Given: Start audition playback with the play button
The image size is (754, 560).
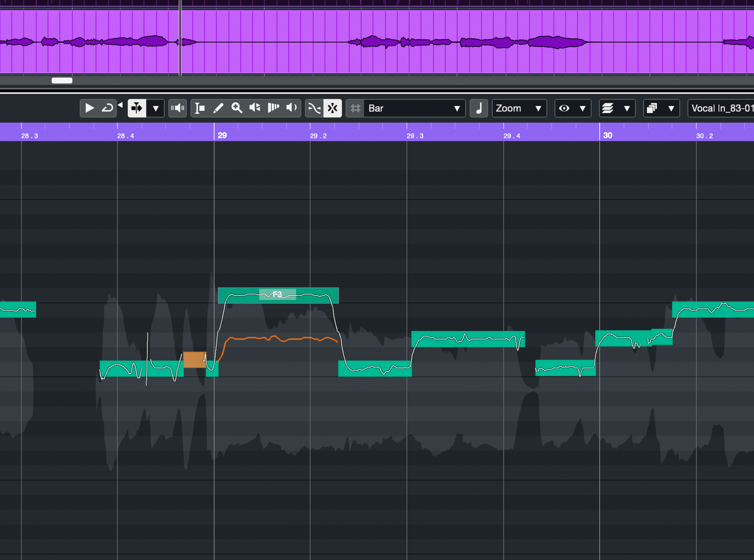Looking at the screenshot, I should (89, 108).
